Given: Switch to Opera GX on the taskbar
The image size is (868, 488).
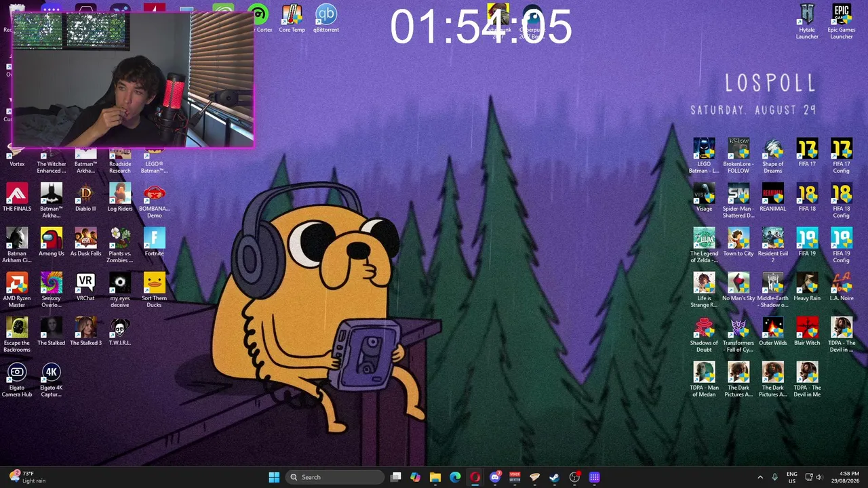Looking at the screenshot, I should pos(475,477).
